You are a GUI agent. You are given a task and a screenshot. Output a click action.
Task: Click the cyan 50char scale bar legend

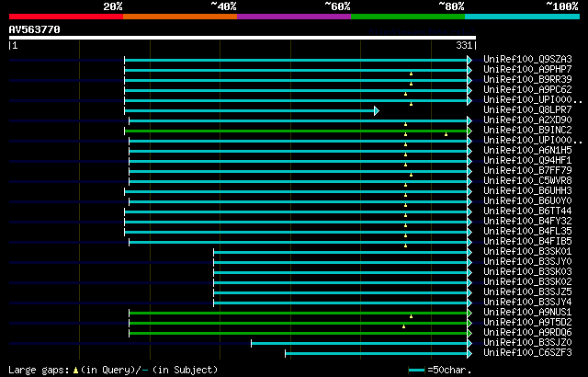(416, 371)
